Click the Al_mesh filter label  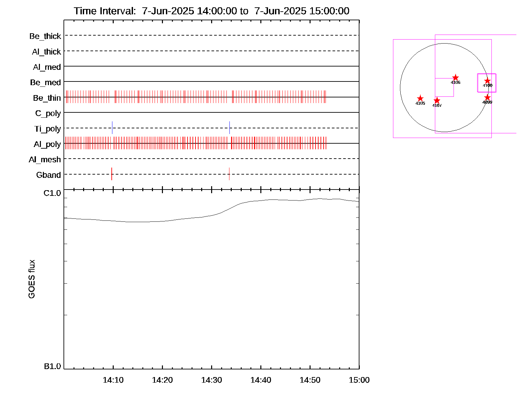pyautogui.click(x=45, y=160)
